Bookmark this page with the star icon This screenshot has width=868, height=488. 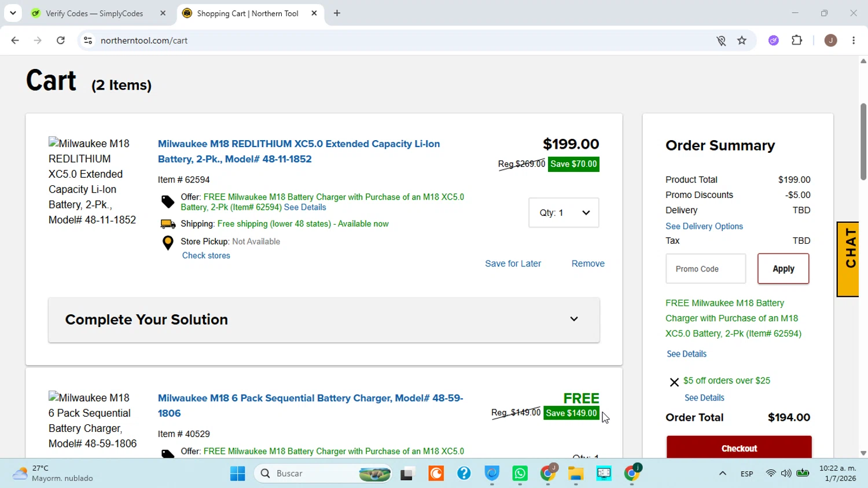tap(742, 41)
